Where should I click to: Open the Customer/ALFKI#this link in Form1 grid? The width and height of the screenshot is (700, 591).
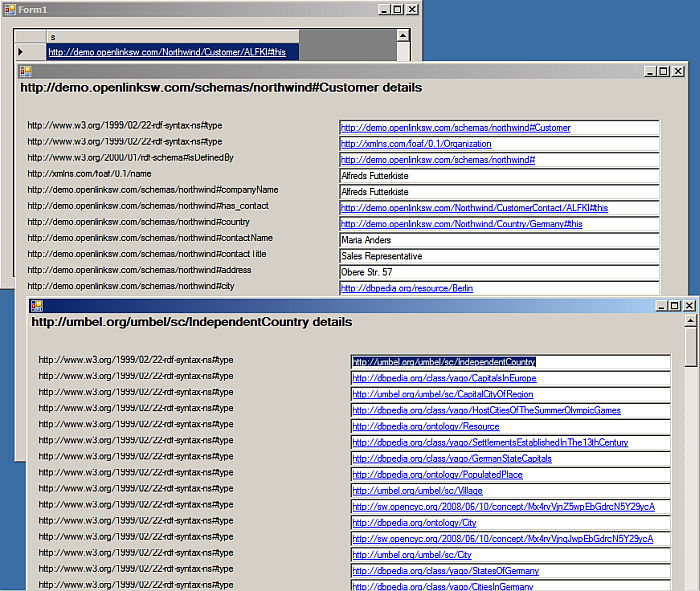pyautogui.click(x=167, y=52)
